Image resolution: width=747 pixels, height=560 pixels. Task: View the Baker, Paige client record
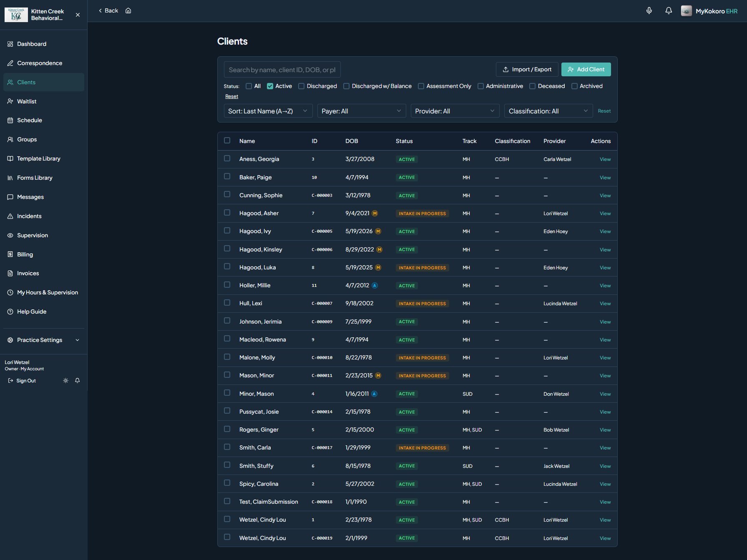[605, 178]
